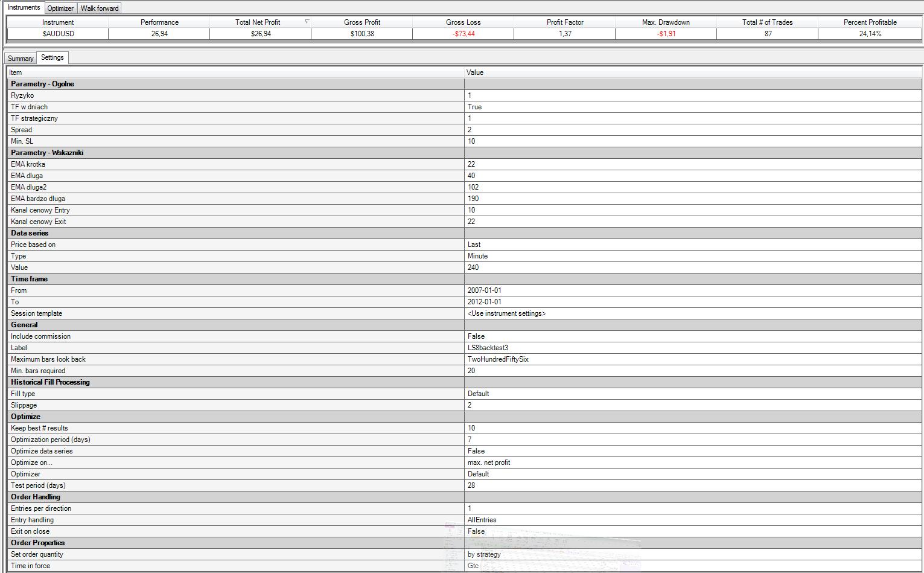
Task: Open the Optimizer tab
Action: click(60, 8)
